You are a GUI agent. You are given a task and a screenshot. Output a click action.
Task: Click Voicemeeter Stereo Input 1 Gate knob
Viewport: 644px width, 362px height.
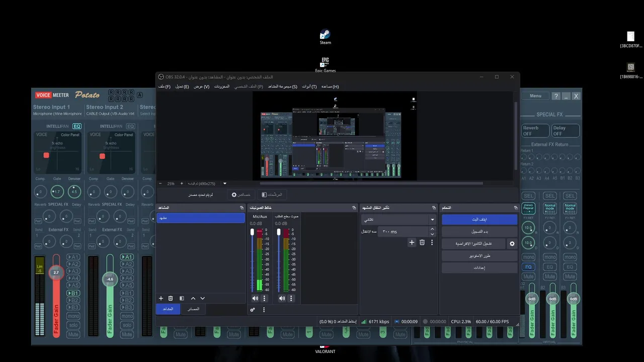pos(57,192)
